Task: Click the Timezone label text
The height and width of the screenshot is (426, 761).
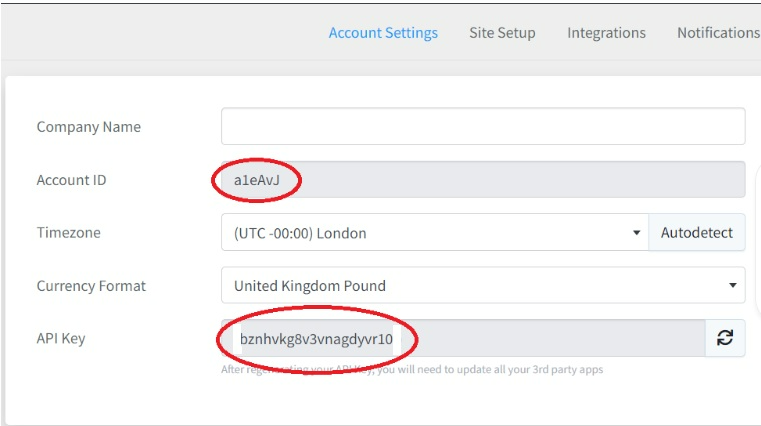Action: [x=68, y=233]
